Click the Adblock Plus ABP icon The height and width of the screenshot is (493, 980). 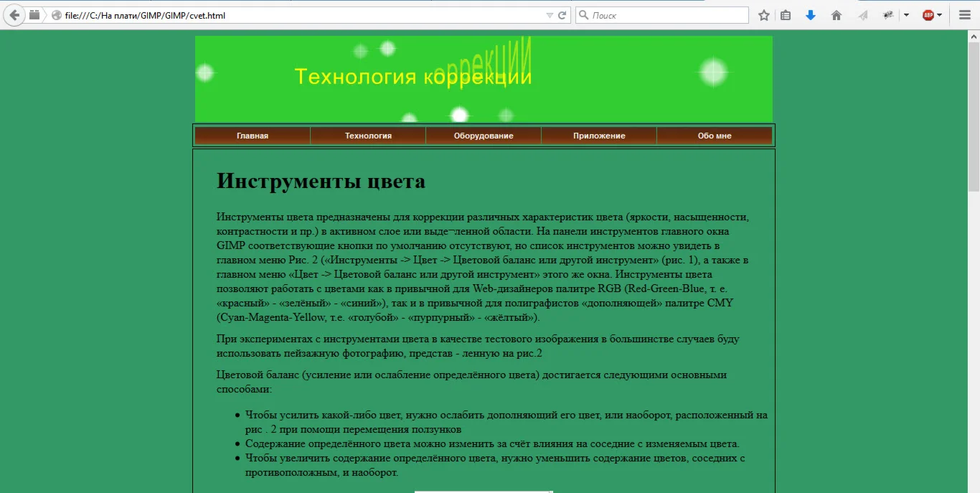(x=928, y=15)
